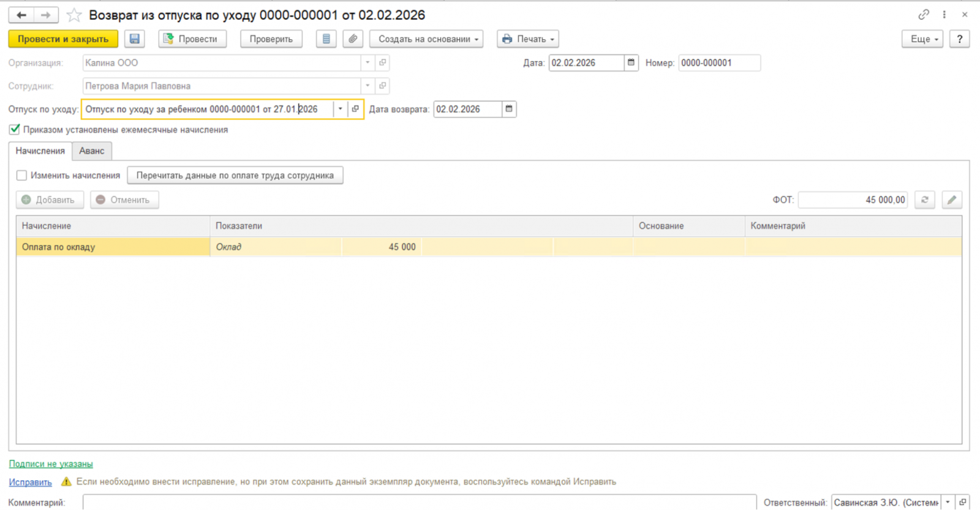980x510 pixels.
Task: Open attached files with the paperclip icon
Action: pos(353,39)
